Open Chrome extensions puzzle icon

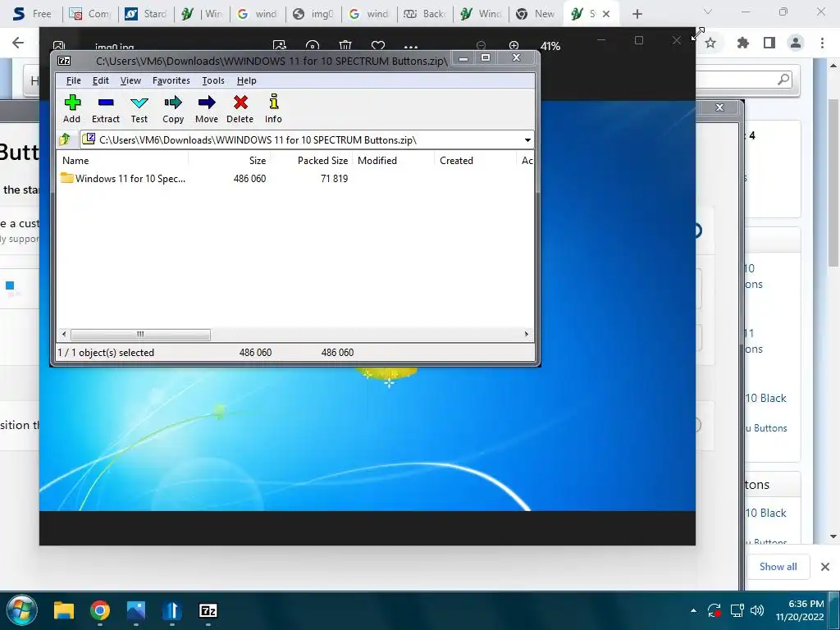pyautogui.click(x=743, y=43)
